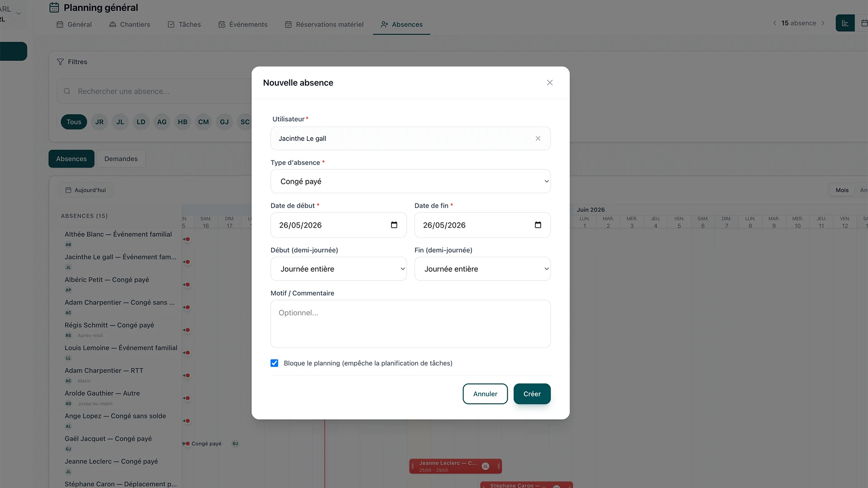Filter by GJ user chip

(224, 122)
